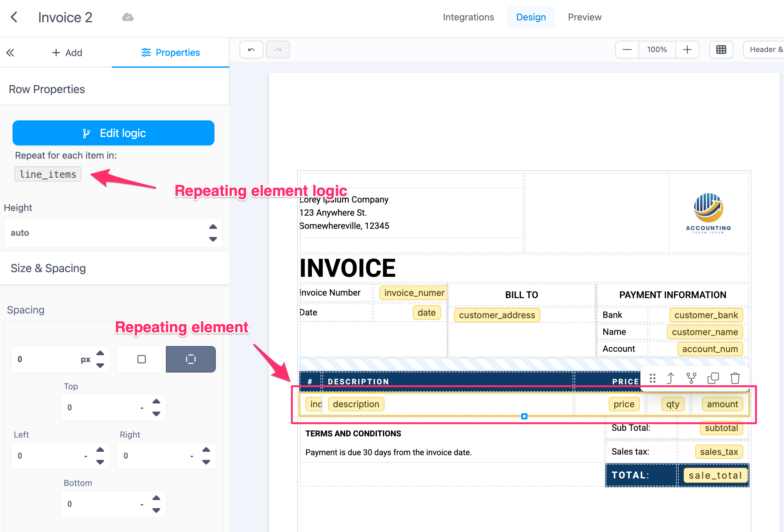Toggle the grid view icon
Image resolution: width=784 pixels, height=532 pixels.
click(x=721, y=50)
